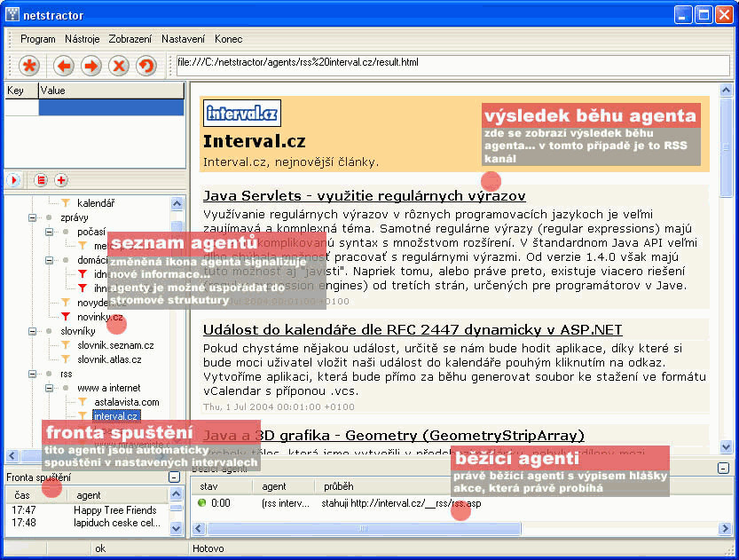Open the Zobrazení menu
Screen dimensions: 739x560
click(130, 39)
